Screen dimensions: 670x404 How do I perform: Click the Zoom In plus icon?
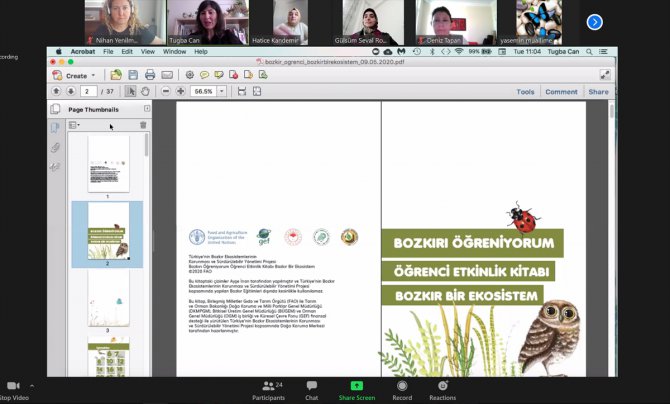(181, 91)
